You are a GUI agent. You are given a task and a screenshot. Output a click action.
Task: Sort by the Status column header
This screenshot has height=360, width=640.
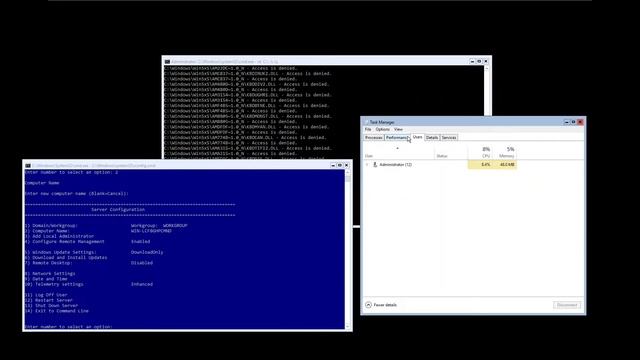click(x=451, y=152)
